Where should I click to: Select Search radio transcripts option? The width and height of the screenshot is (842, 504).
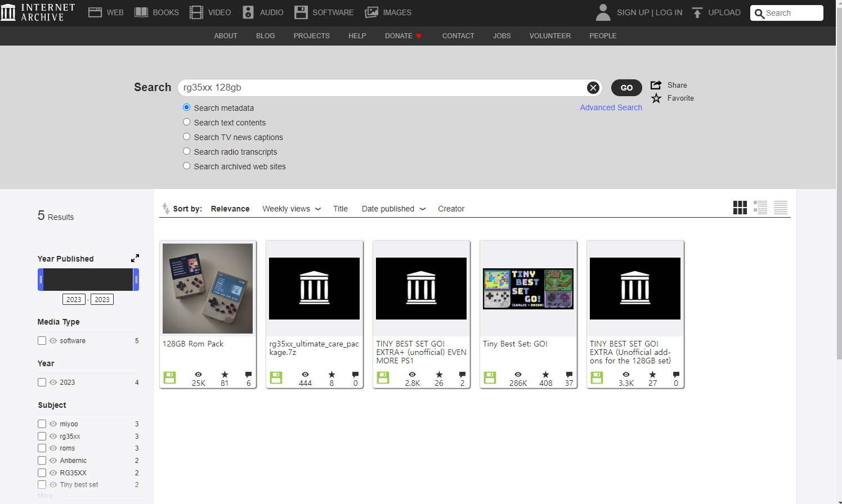coord(186,151)
